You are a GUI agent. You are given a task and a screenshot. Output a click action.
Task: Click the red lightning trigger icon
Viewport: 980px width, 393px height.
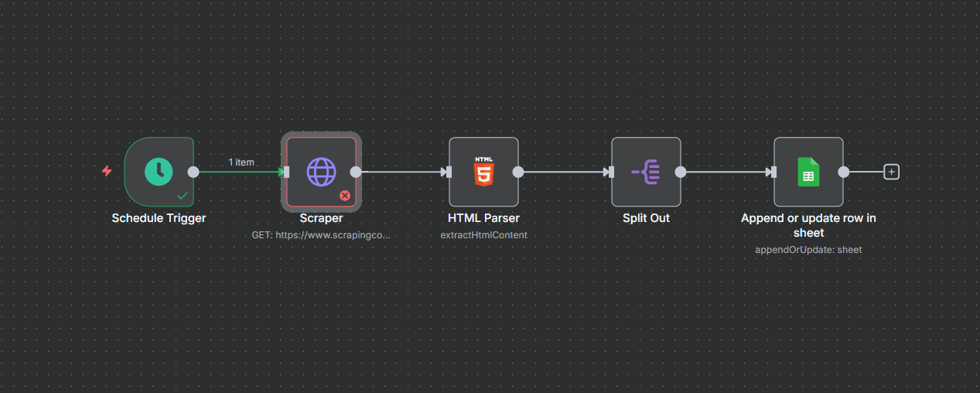(107, 171)
